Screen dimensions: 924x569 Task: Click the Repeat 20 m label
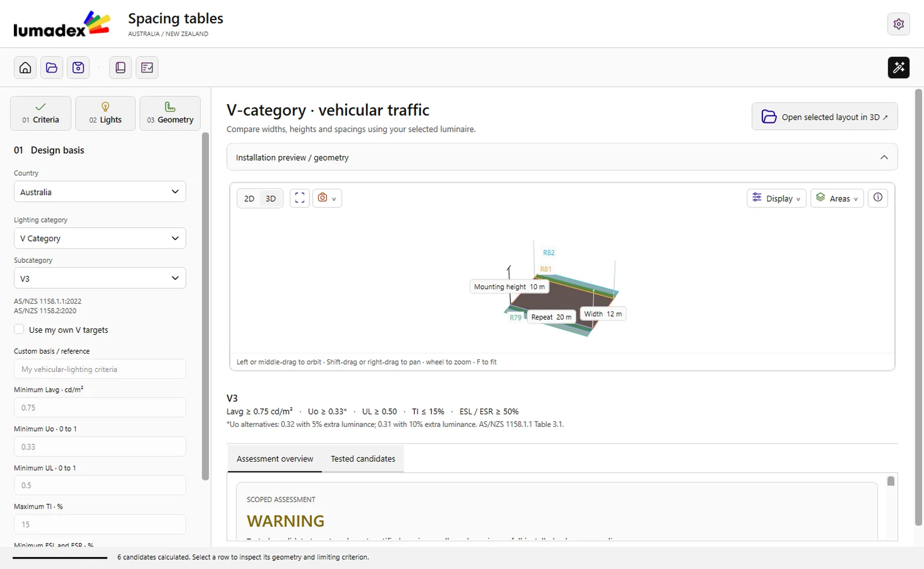[x=552, y=317]
